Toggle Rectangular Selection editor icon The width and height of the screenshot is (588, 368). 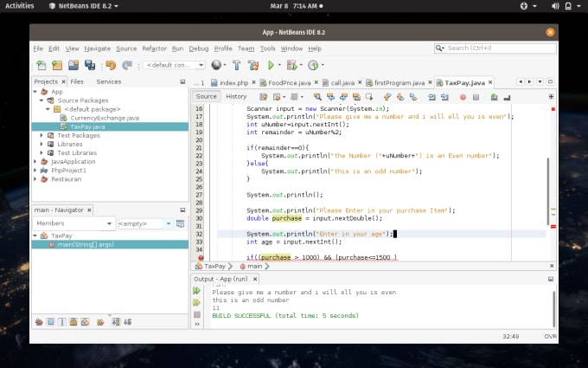pos(369,97)
